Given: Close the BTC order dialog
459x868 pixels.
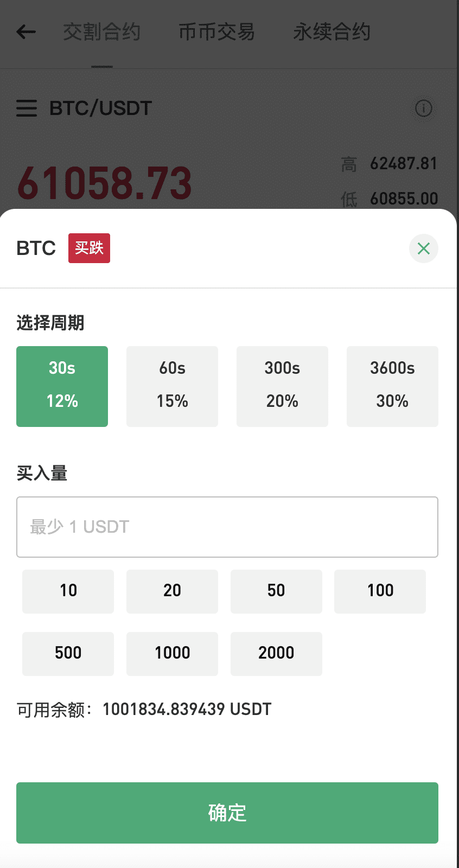Looking at the screenshot, I should pos(423,248).
